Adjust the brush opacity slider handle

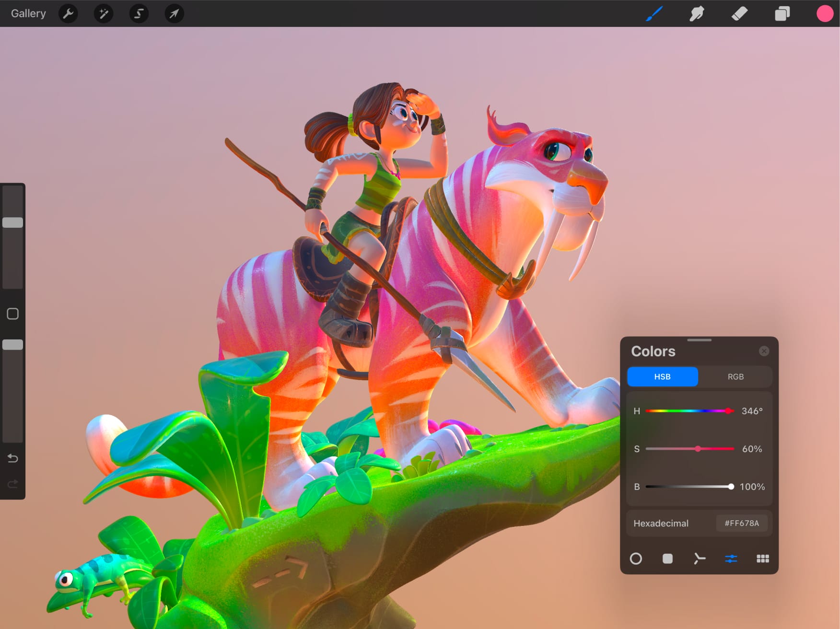[13, 345]
